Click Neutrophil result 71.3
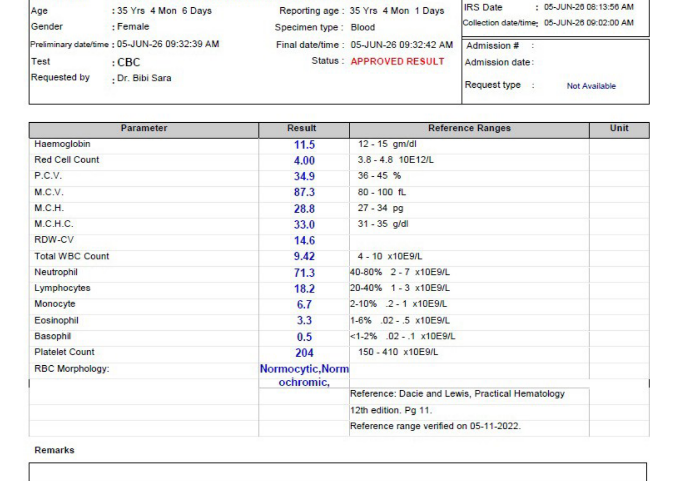The image size is (674, 481). click(x=304, y=273)
